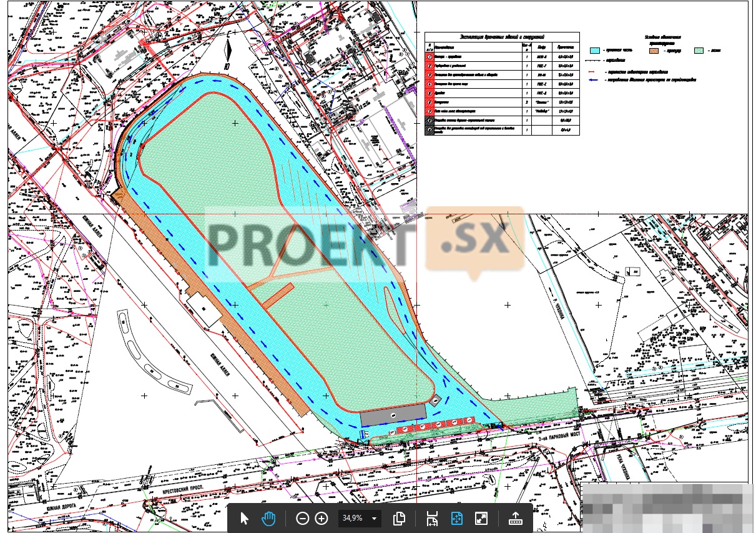Toggle fit whole page view
Image resolution: width=756 pixels, height=533 pixels.
coord(456,519)
